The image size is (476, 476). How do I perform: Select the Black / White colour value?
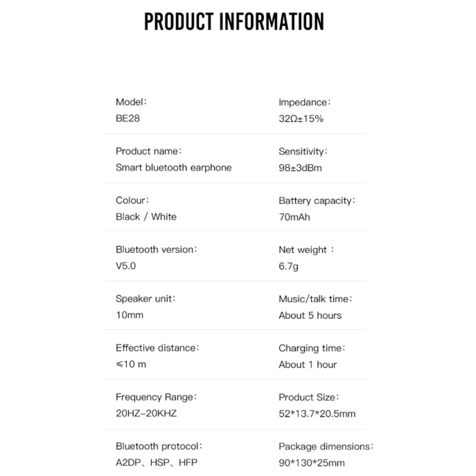[x=146, y=217]
